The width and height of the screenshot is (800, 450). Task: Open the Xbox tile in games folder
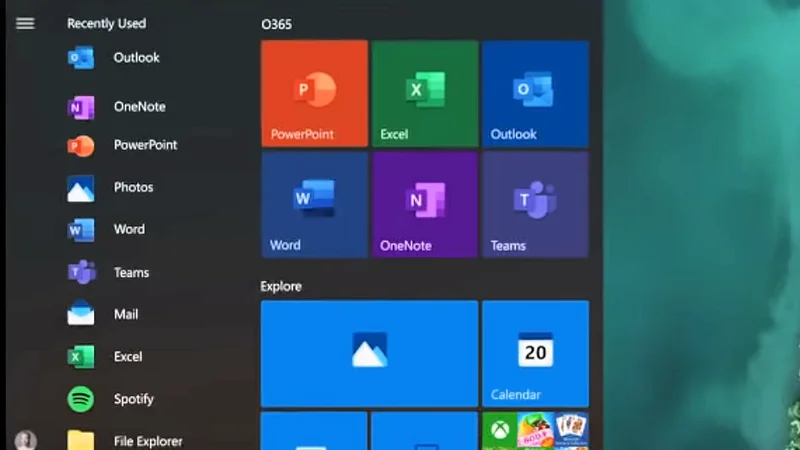tap(500, 431)
